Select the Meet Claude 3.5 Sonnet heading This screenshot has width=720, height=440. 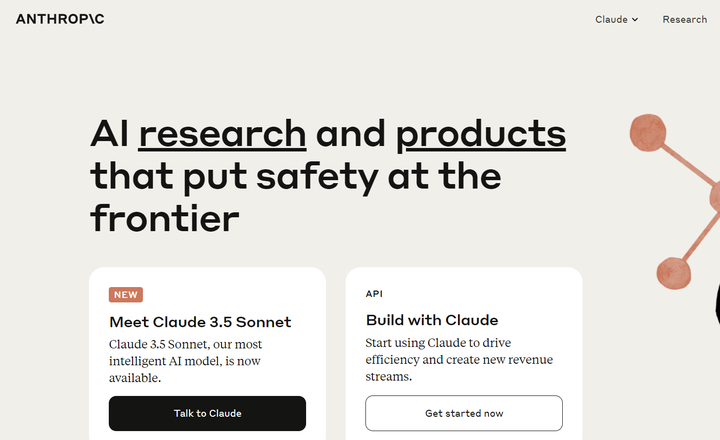pyautogui.click(x=200, y=322)
